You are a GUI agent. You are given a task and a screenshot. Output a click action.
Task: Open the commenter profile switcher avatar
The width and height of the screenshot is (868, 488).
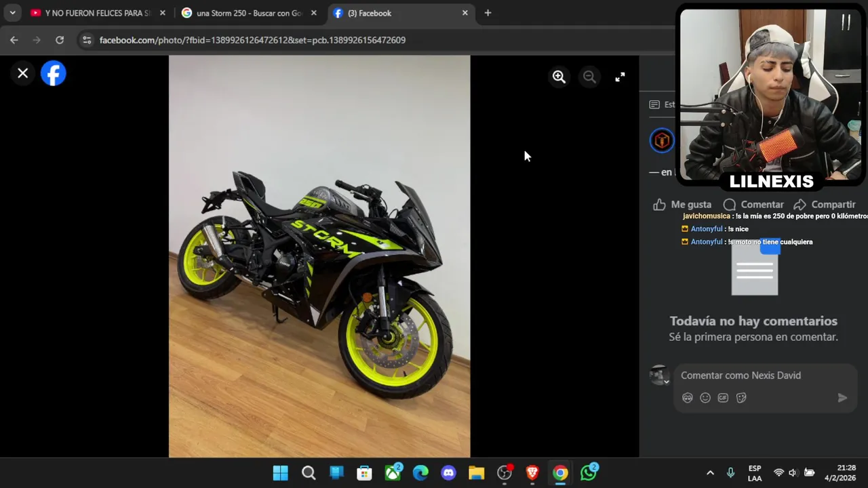click(x=659, y=375)
